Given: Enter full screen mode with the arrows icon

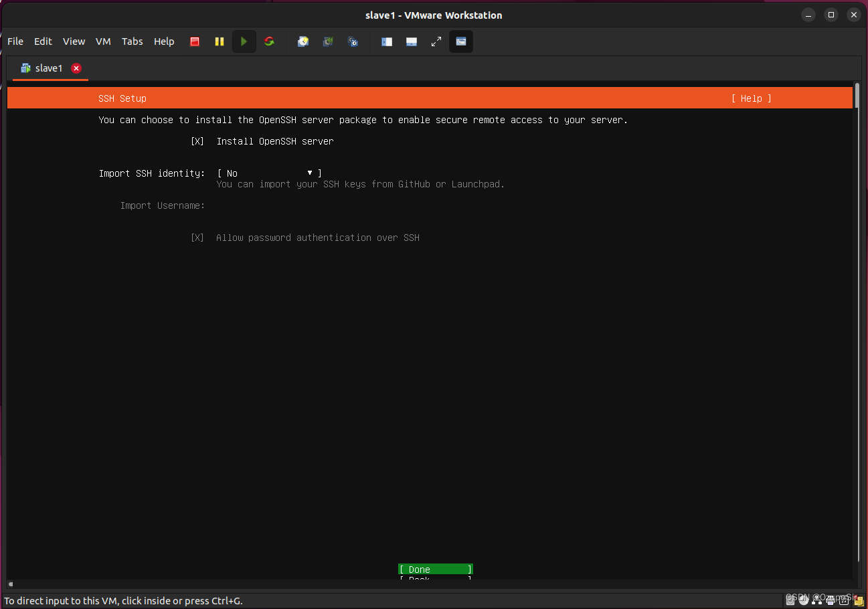Looking at the screenshot, I should click(436, 41).
